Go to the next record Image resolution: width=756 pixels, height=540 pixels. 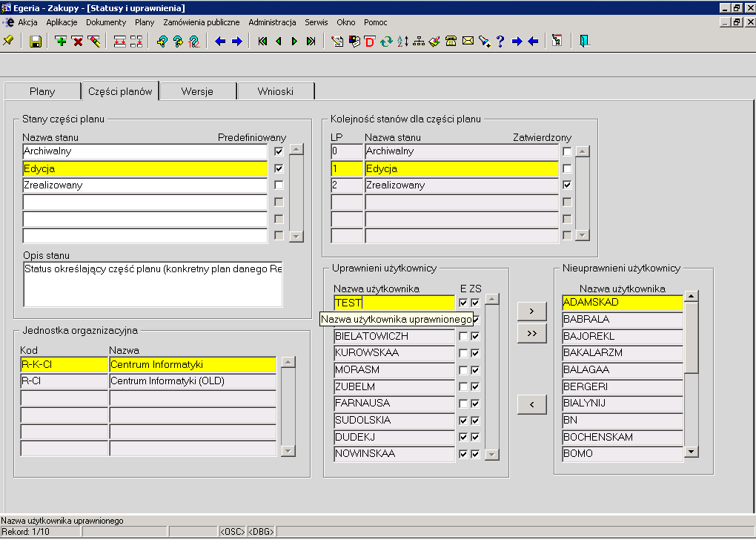tap(294, 41)
